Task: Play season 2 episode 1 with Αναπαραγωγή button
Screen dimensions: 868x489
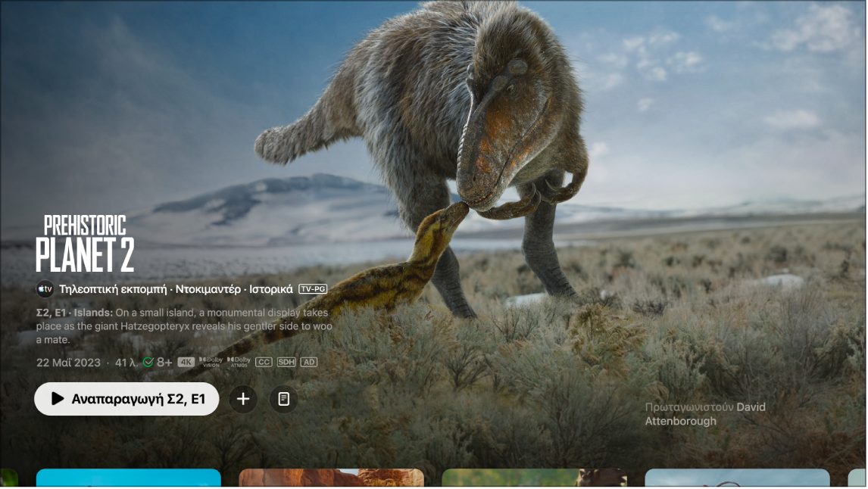Action: pyautogui.click(x=126, y=399)
